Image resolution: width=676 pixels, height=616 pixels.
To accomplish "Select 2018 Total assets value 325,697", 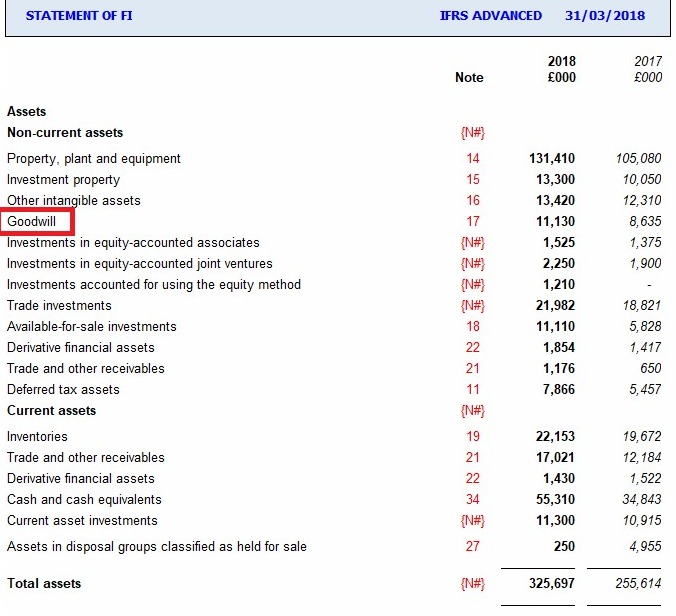I will [x=551, y=584].
